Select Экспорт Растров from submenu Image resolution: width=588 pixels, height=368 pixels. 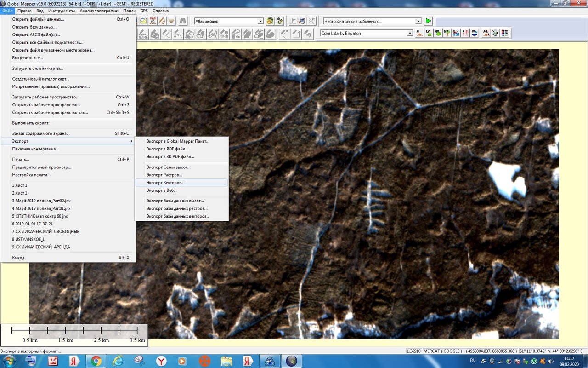pos(181,175)
